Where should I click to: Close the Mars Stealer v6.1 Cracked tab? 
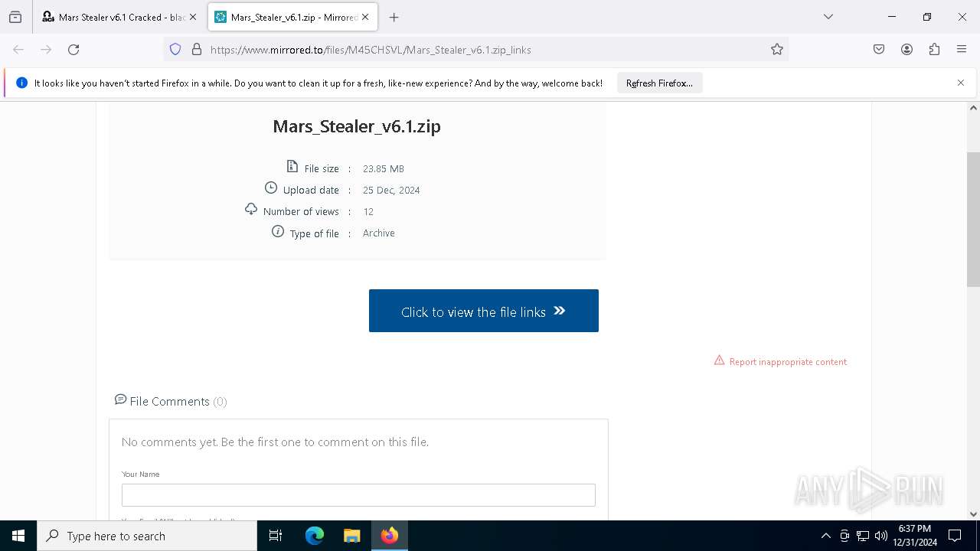click(x=193, y=17)
